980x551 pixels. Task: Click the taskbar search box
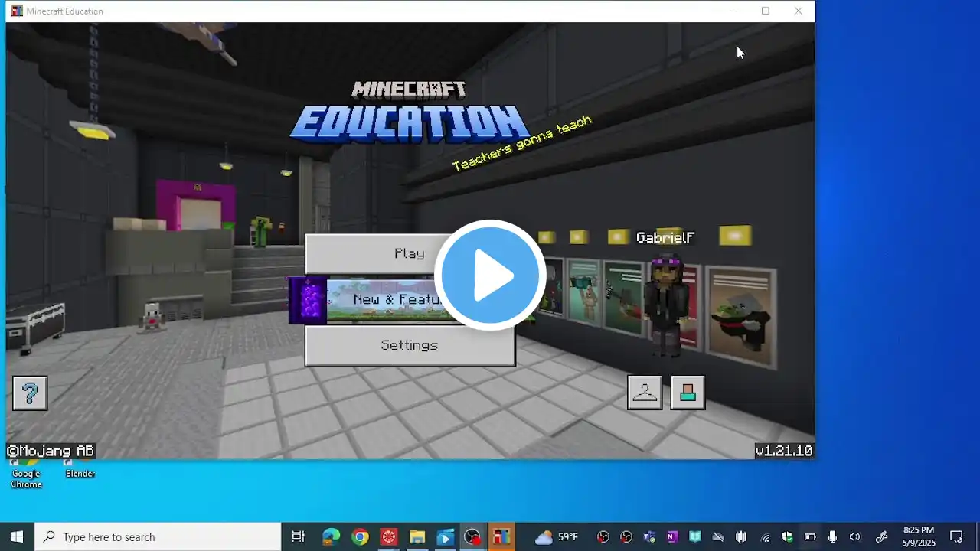pos(158,536)
